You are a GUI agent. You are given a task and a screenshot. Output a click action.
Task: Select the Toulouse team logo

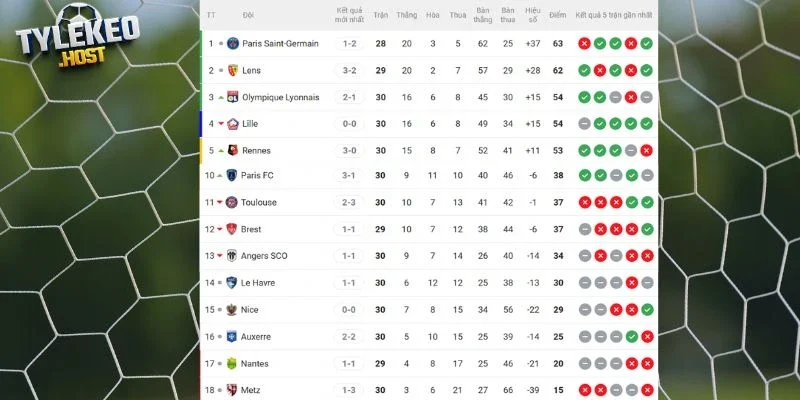tap(233, 202)
